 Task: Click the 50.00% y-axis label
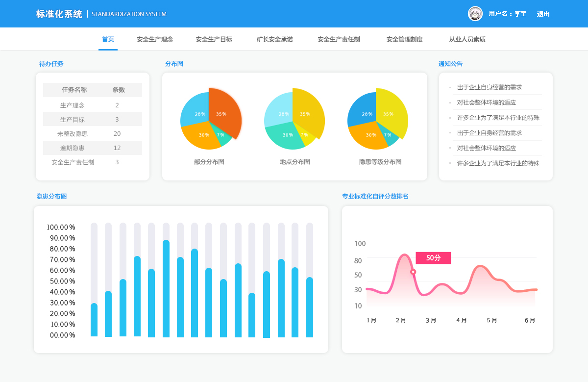63,281
